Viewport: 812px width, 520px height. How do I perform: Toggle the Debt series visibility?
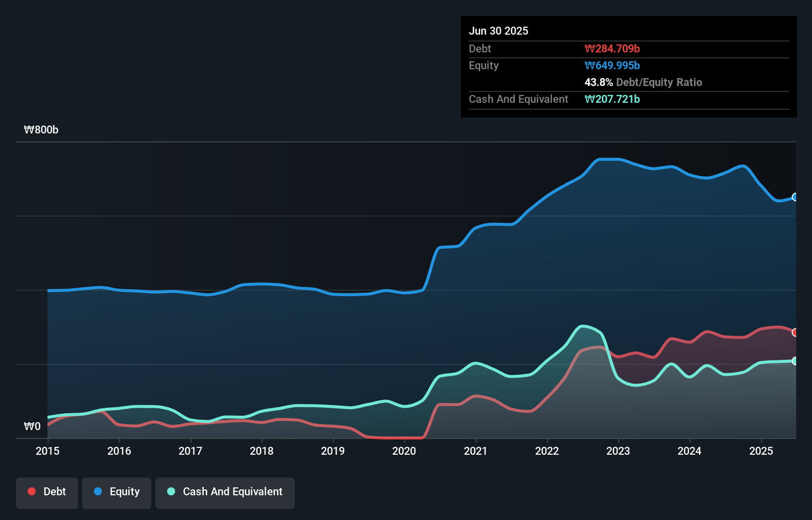tap(46, 492)
